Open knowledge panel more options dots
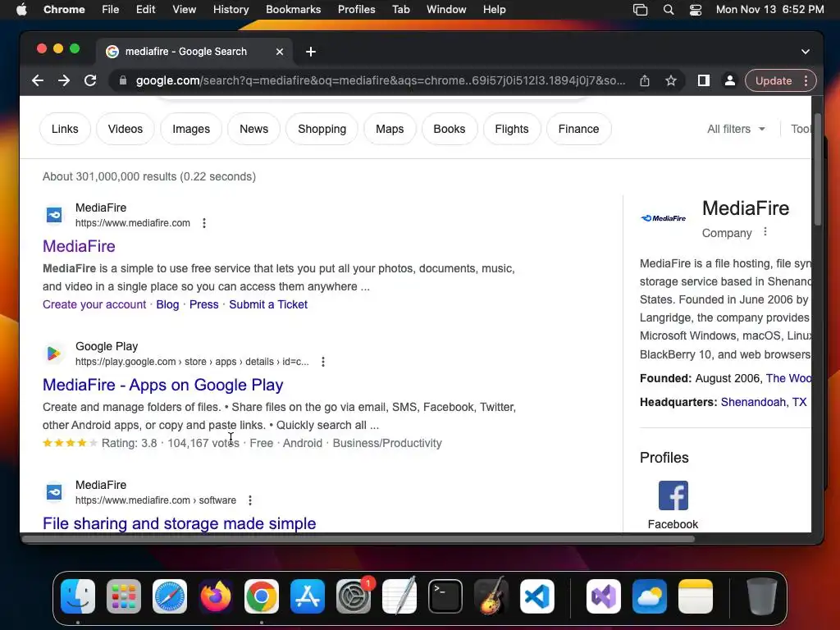 765,231
